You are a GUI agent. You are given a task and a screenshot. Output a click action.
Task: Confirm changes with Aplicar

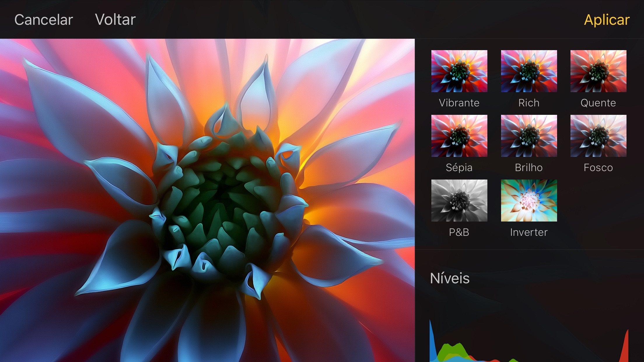pyautogui.click(x=607, y=20)
